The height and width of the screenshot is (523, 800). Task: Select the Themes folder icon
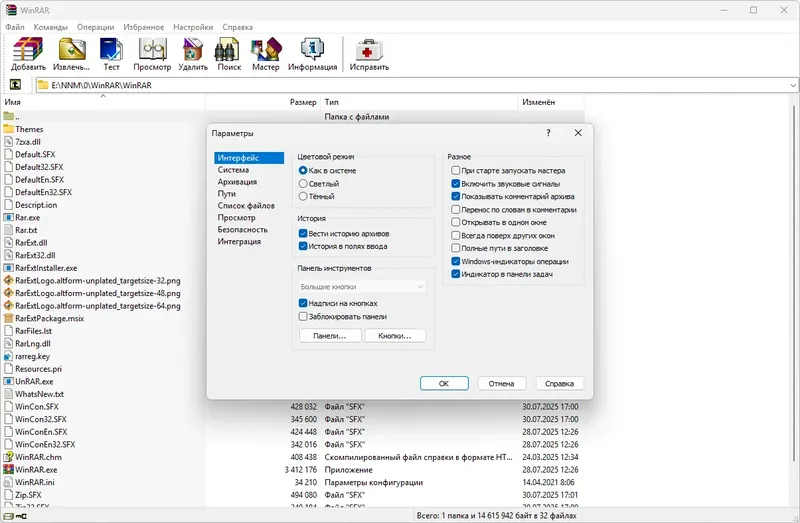point(8,129)
